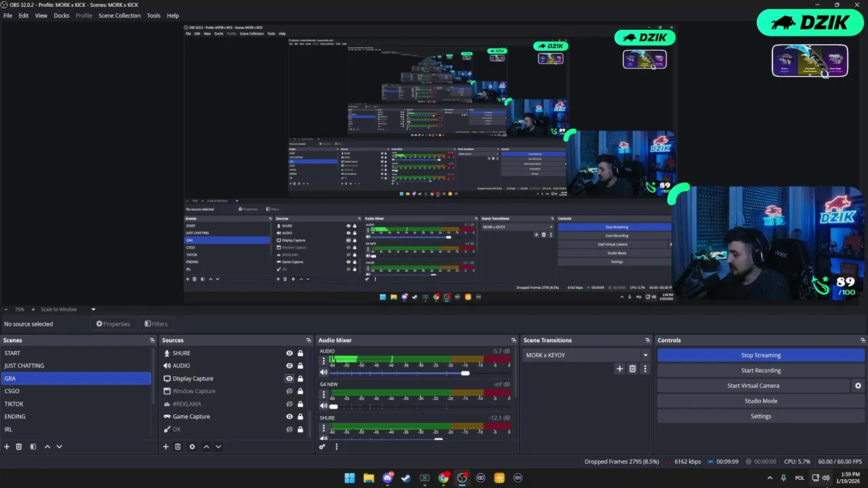Move source up arrow in Sources panel

tap(206, 447)
